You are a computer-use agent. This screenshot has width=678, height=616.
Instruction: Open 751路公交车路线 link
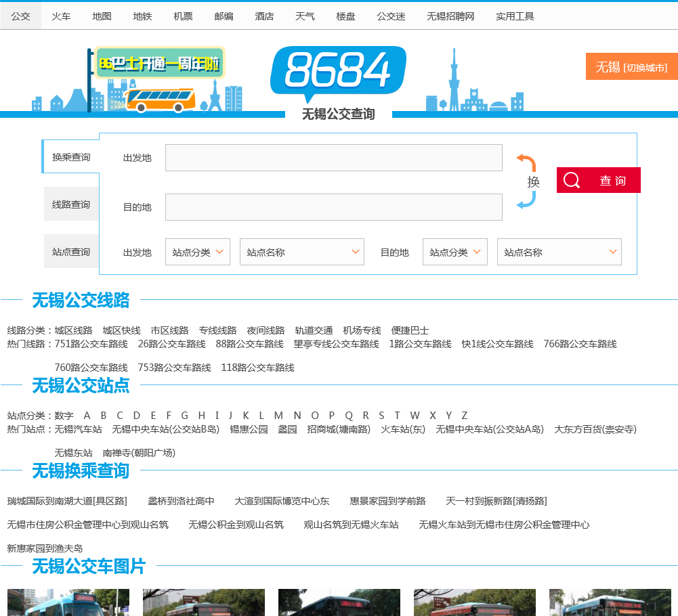tap(91, 344)
